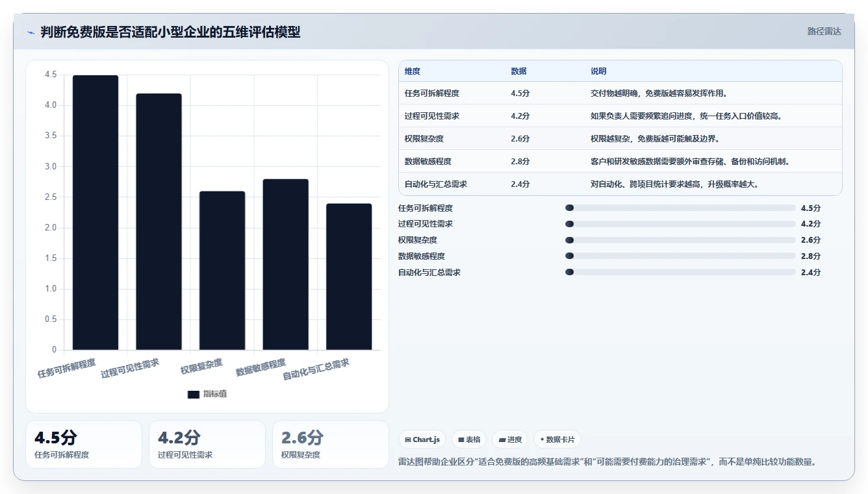Image resolution: width=868 pixels, height=494 pixels.
Task: Select the 进度 tag button
Action: 510,439
